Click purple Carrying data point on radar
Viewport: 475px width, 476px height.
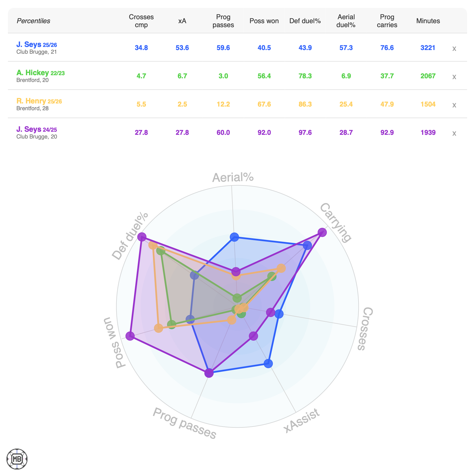[x=322, y=232]
